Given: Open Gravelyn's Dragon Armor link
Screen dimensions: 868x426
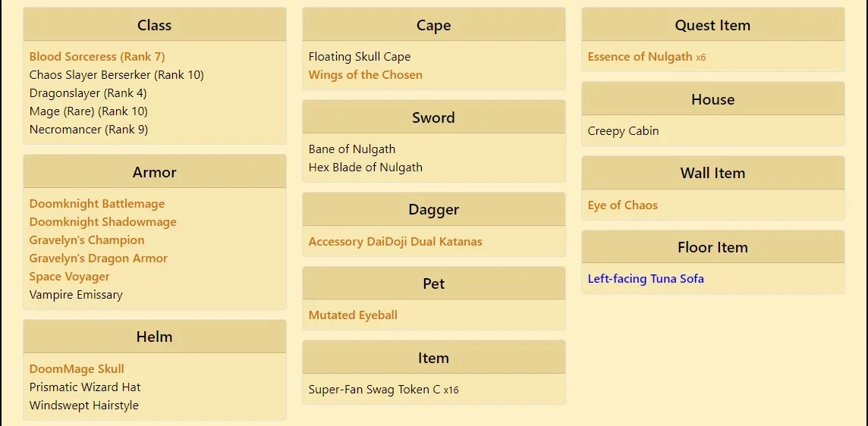Looking at the screenshot, I should click(x=98, y=258).
